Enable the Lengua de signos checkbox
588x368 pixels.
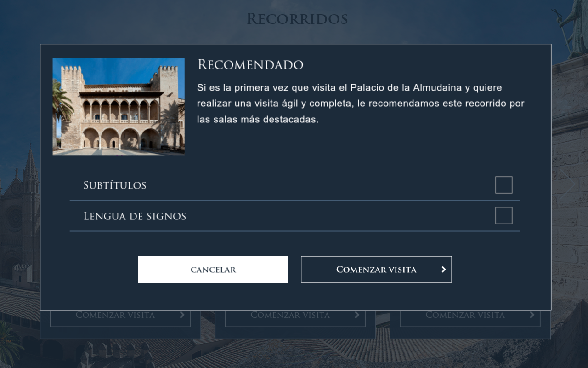click(x=503, y=216)
